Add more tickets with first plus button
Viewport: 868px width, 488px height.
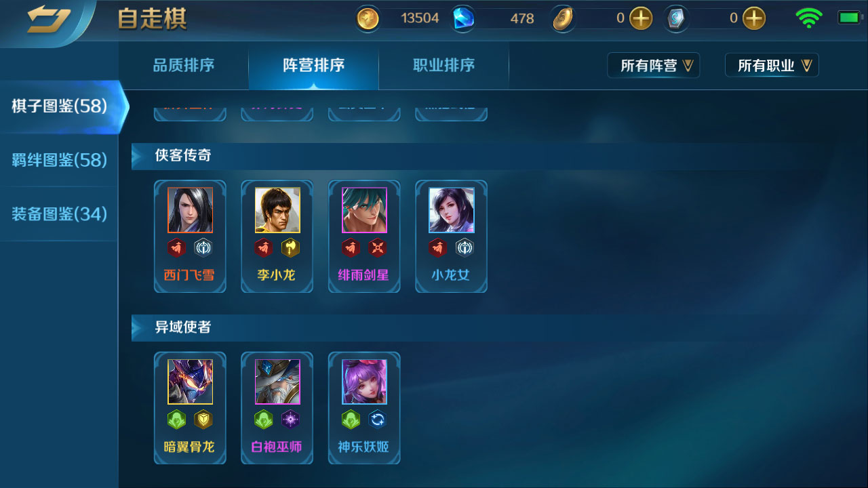tap(641, 18)
